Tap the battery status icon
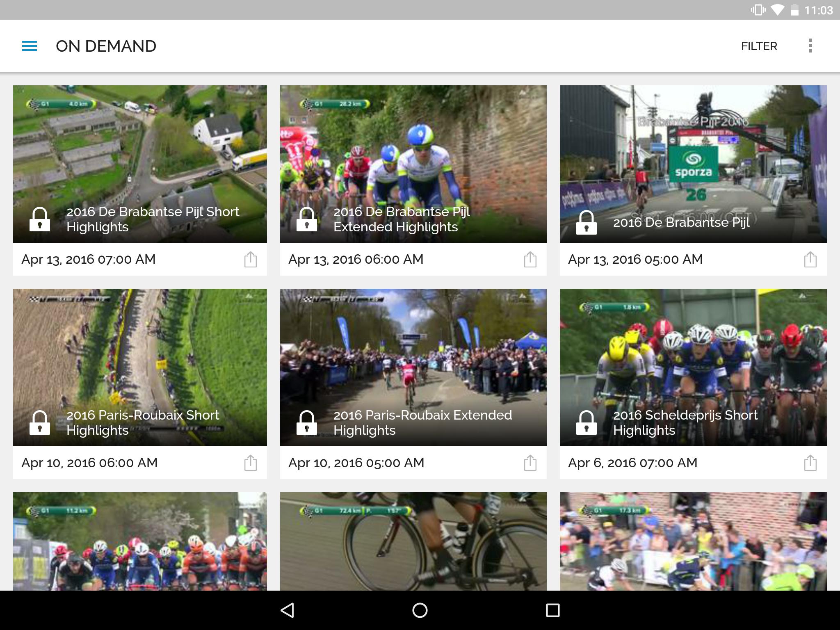The width and height of the screenshot is (840, 630). click(x=794, y=10)
